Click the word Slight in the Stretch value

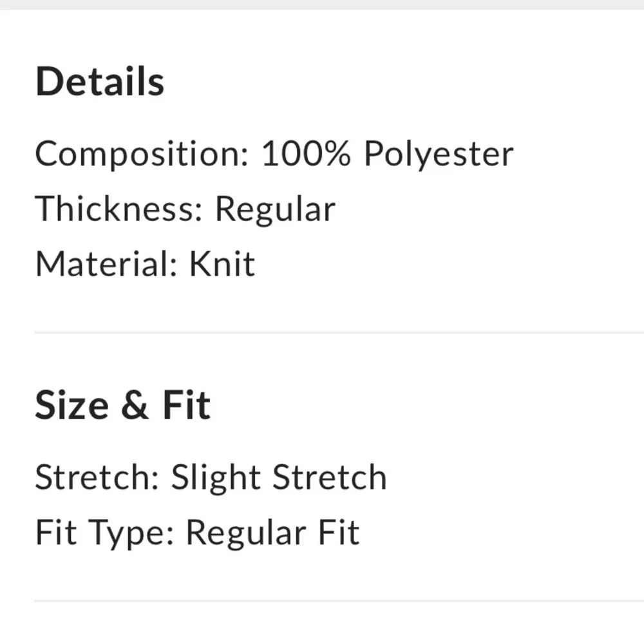pos(216,478)
